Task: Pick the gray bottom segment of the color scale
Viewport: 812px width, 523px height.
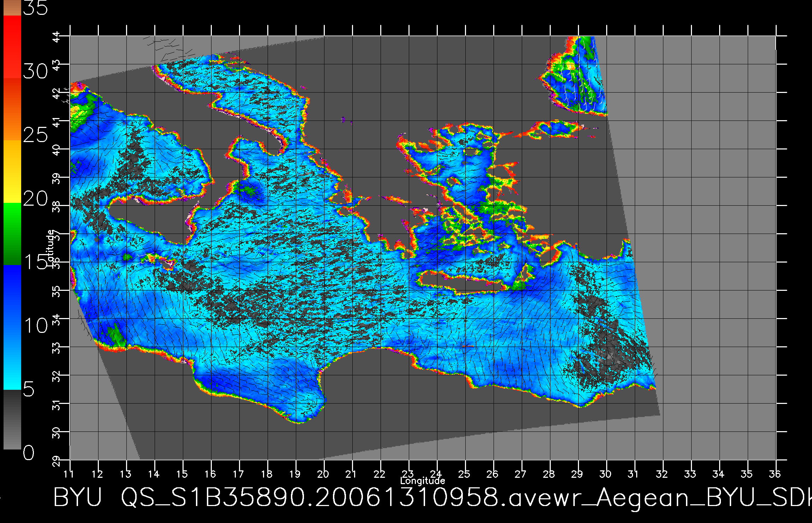Action: pos(12,420)
